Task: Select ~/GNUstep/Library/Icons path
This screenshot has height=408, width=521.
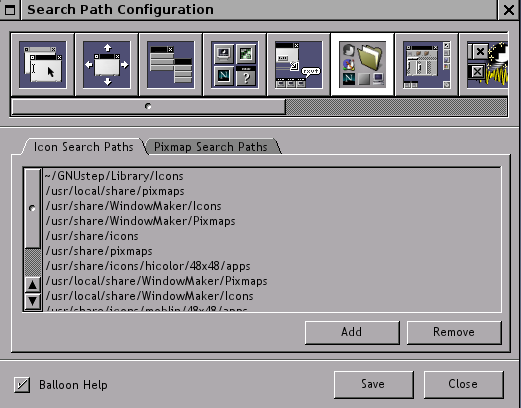Action: click(x=272, y=176)
